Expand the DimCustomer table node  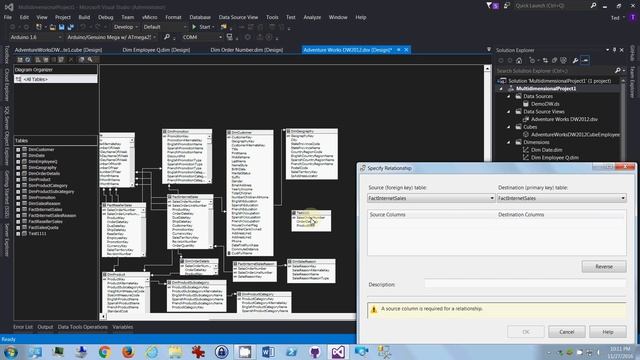pyautogui.click(x=18, y=150)
